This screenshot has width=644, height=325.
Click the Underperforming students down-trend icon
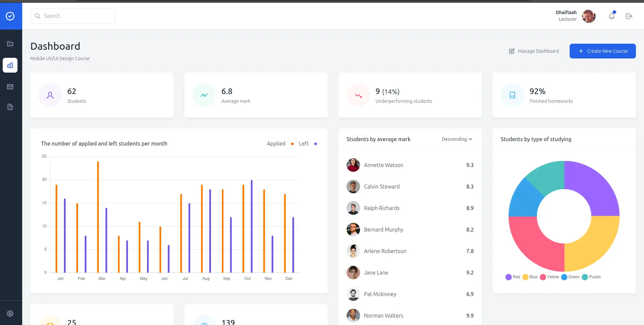(358, 95)
